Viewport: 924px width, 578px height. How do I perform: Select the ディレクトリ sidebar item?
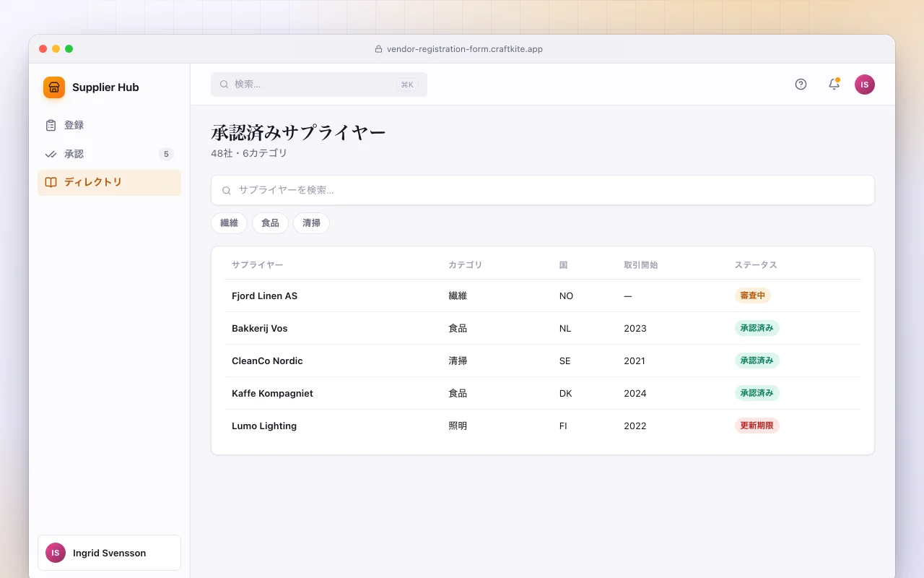(x=109, y=182)
